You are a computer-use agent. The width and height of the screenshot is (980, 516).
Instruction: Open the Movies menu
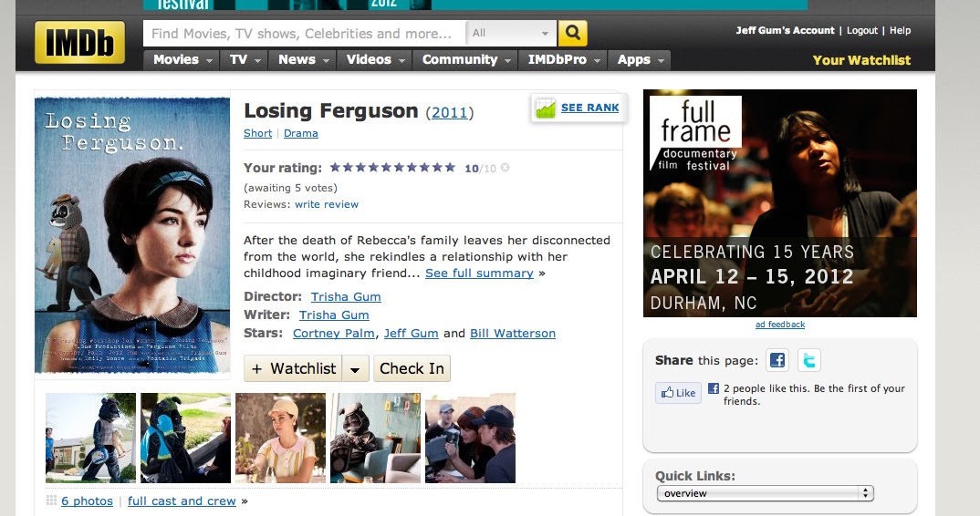(182, 60)
